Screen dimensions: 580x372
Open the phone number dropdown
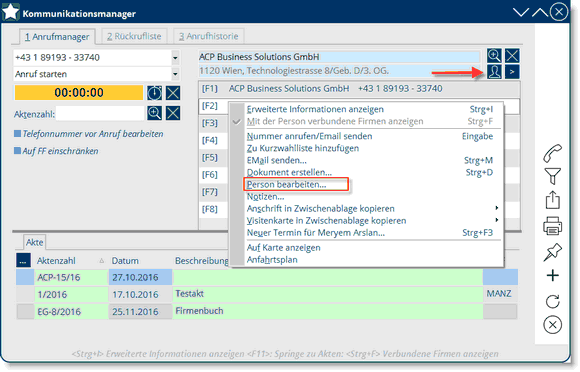coord(175,58)
